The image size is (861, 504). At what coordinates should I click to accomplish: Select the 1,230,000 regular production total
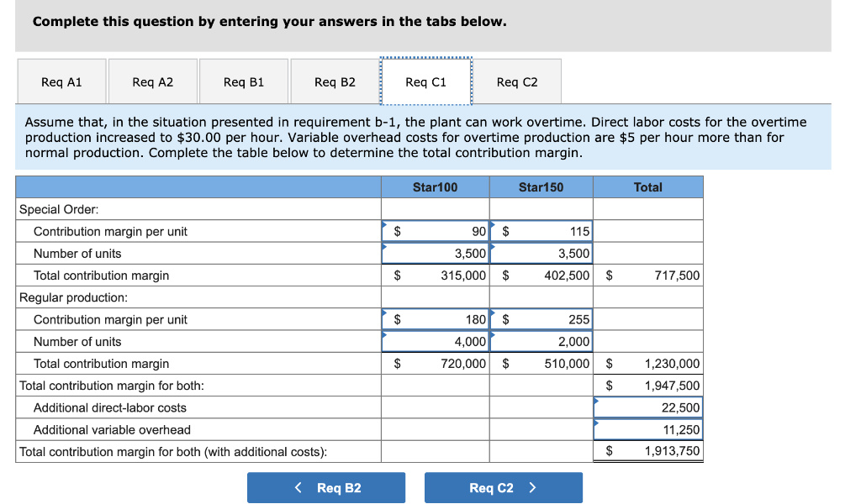pyautogui.click(x=648, y=363)
